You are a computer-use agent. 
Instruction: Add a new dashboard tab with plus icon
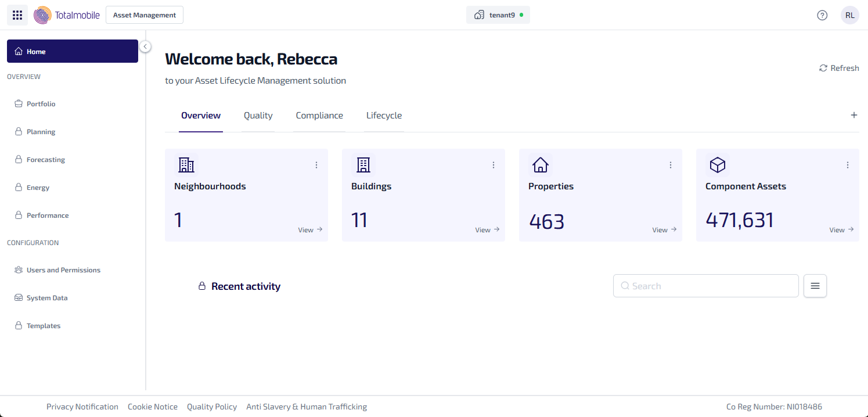click(853, 115)
